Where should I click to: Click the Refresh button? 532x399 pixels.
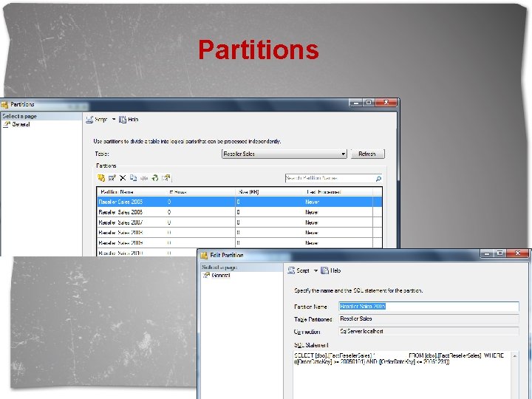click(x=367, y=154)
